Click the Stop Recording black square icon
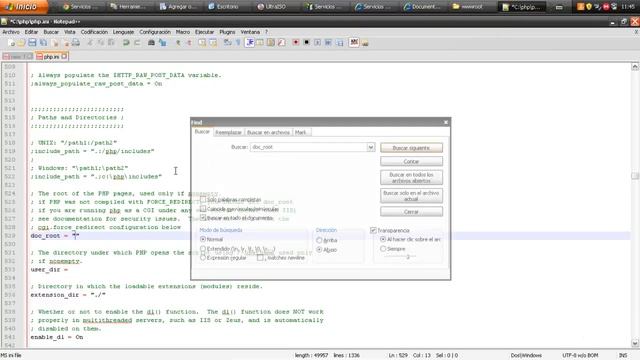 click(306, 42)
